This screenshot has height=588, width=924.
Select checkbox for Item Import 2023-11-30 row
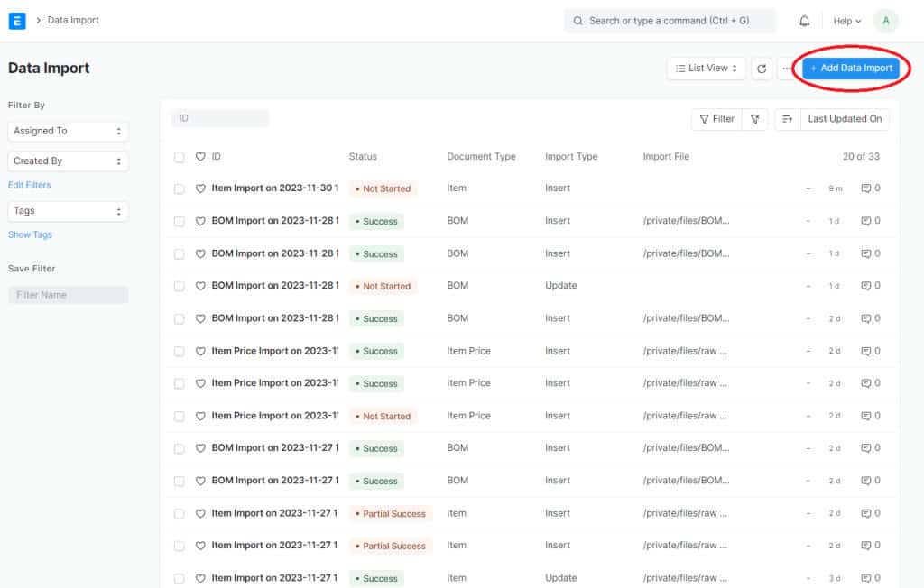180,188
